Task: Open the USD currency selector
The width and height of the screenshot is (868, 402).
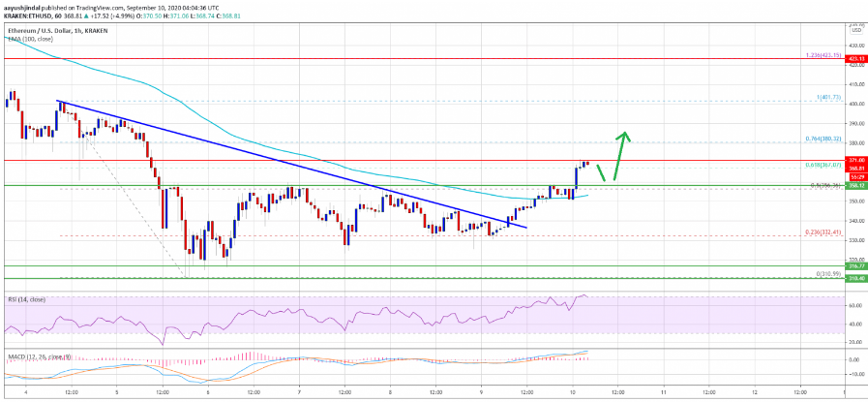Action: tap(856, 30)
